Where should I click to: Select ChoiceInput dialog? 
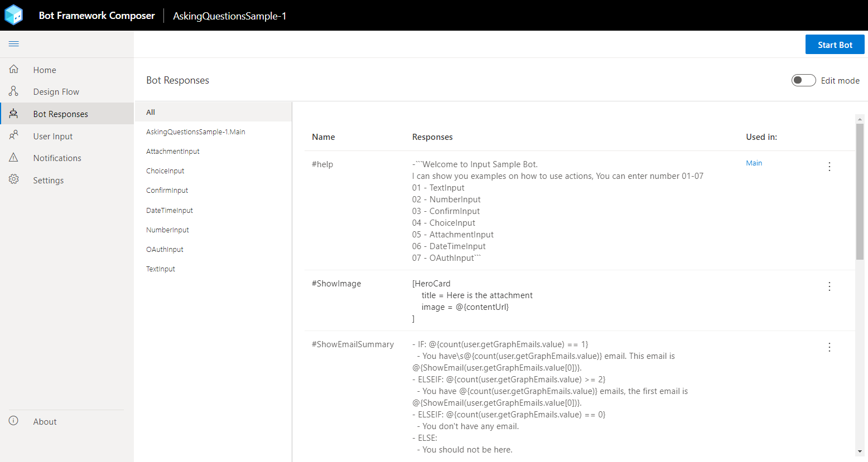click(214, 171)
